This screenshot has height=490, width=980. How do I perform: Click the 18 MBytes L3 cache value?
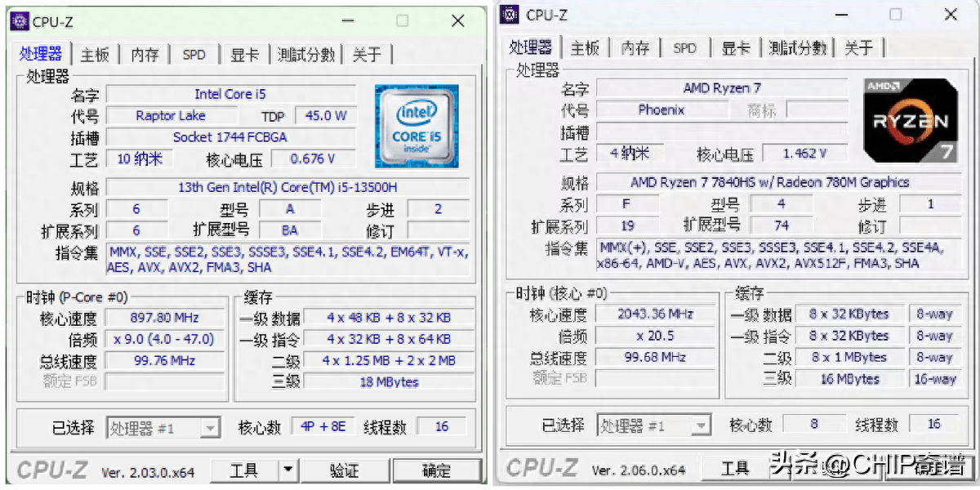[389, 381]
